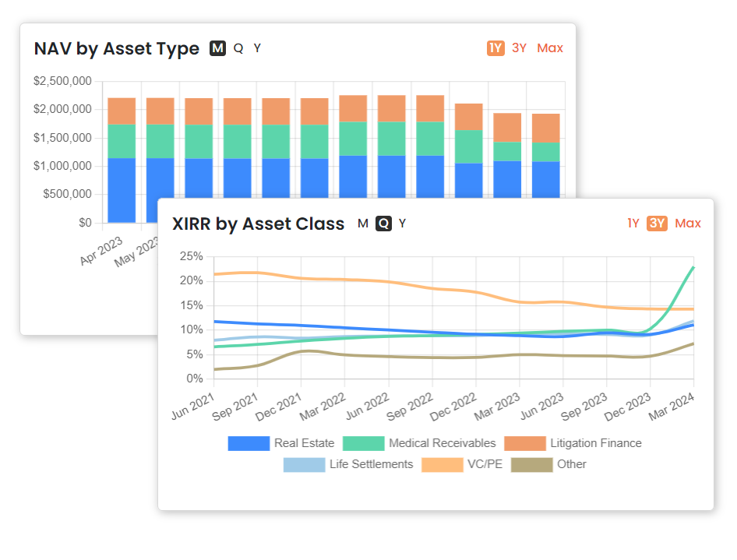
Task: Toggle Litigation Finance orange legend swatch
Action: (524, 443)
